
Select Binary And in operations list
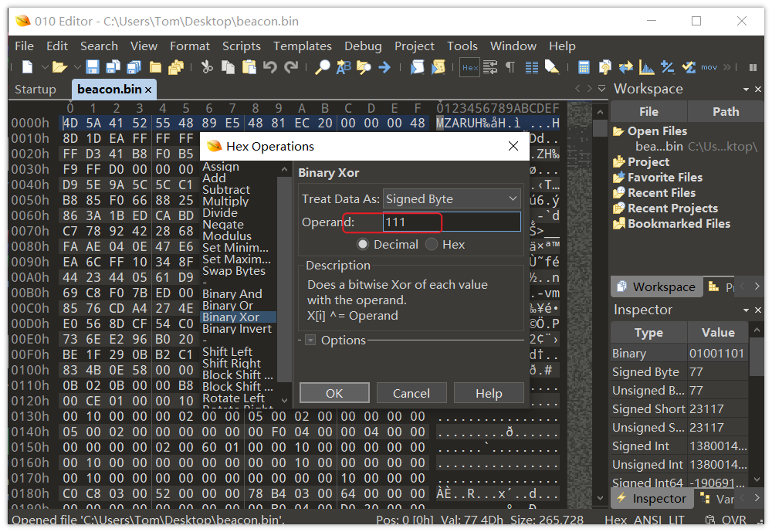click(x=232, y=293)
